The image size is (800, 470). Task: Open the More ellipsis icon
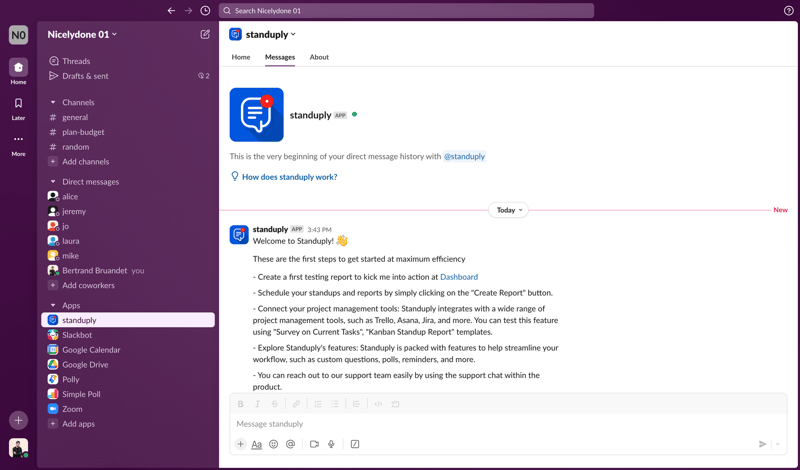[x=18, y=139]
